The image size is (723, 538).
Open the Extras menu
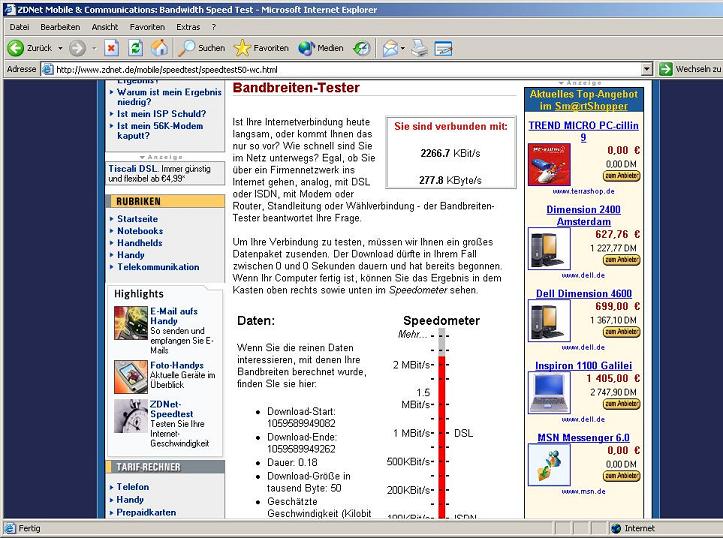coord(188,27)
